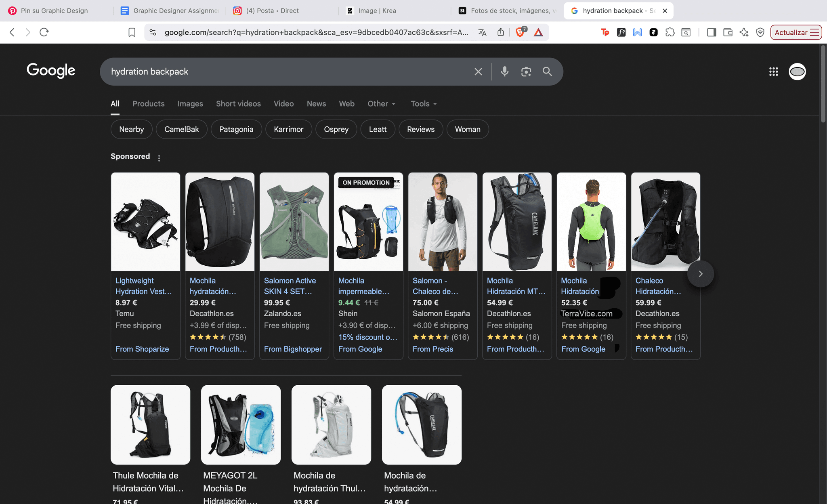Screen dimensions: 827x504
Task: Open the Google apps grid icon
Action: pyautogui.click(x=773, y=71)
